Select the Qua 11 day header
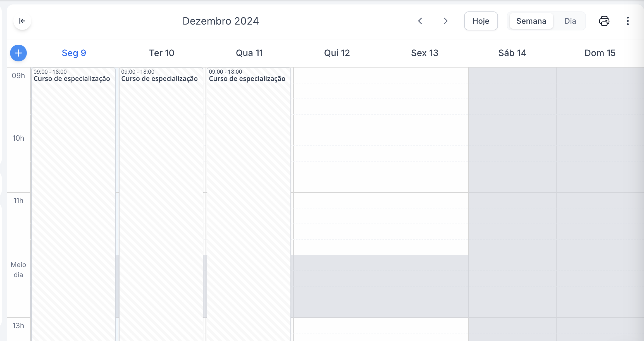Image resolution: width=644 pixels, height=341 pixels. click(249, 53)
